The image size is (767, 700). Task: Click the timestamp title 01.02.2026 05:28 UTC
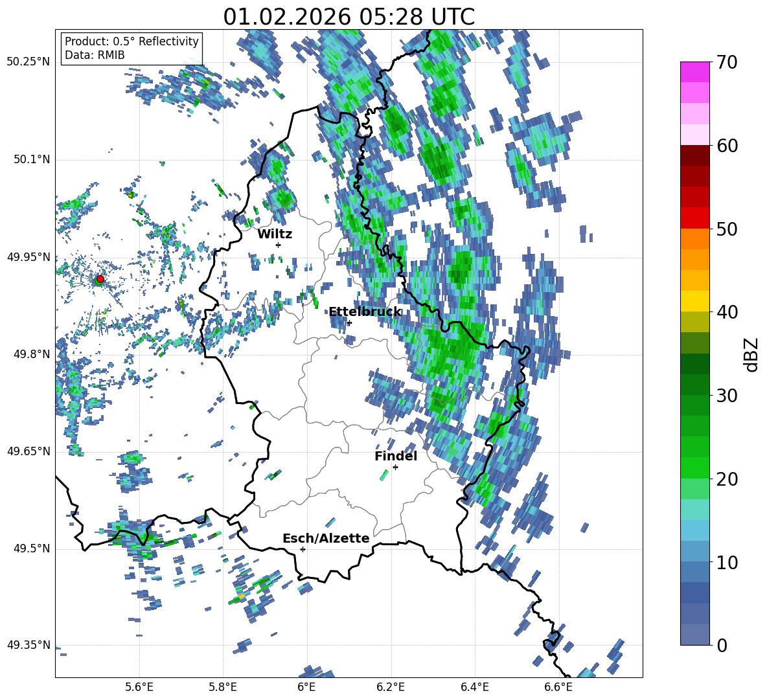tap(349, 17)
